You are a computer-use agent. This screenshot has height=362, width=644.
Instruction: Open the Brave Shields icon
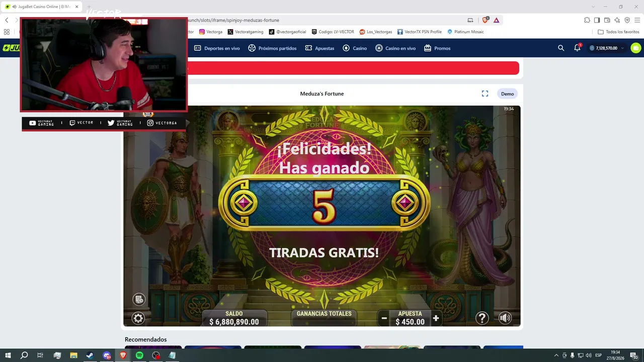[486, 20]
